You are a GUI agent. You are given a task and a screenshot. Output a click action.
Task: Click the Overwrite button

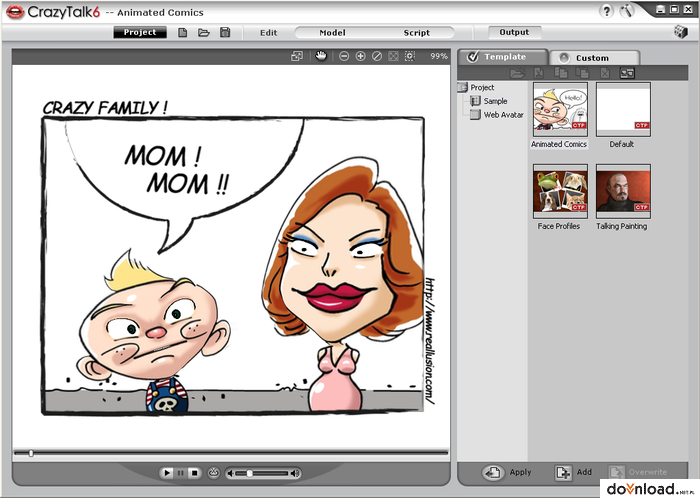point(638,472)
